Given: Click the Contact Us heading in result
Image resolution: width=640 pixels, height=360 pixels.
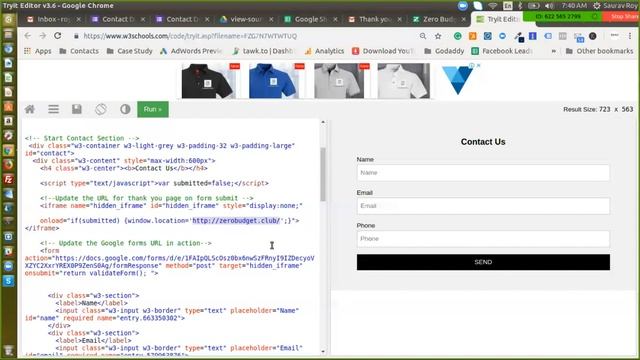Looking at the screenshot, I should [x=483, y=142].
